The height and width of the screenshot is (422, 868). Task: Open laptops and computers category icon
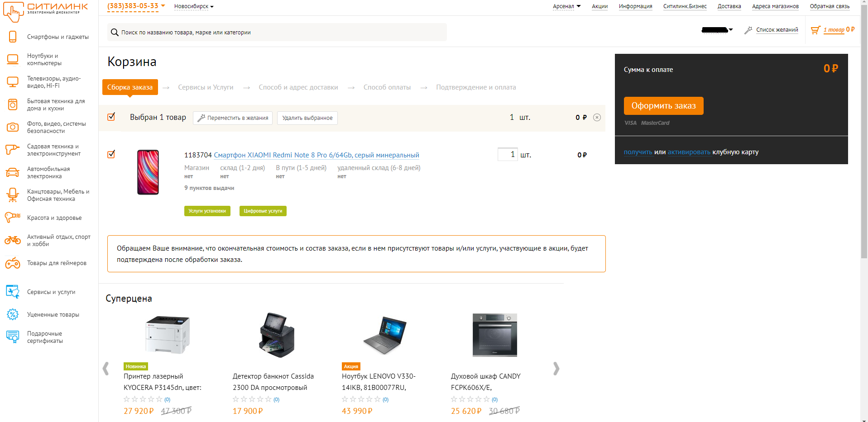point(13,59)
